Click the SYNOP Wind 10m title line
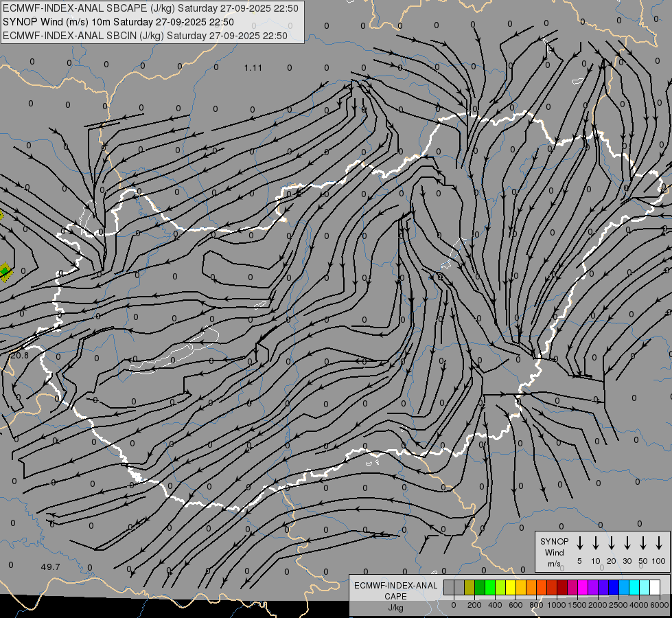 [118, 22]
